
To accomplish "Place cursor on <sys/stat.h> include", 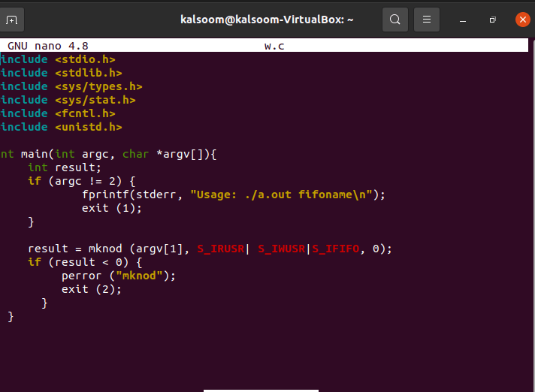I will click(95, 100).
